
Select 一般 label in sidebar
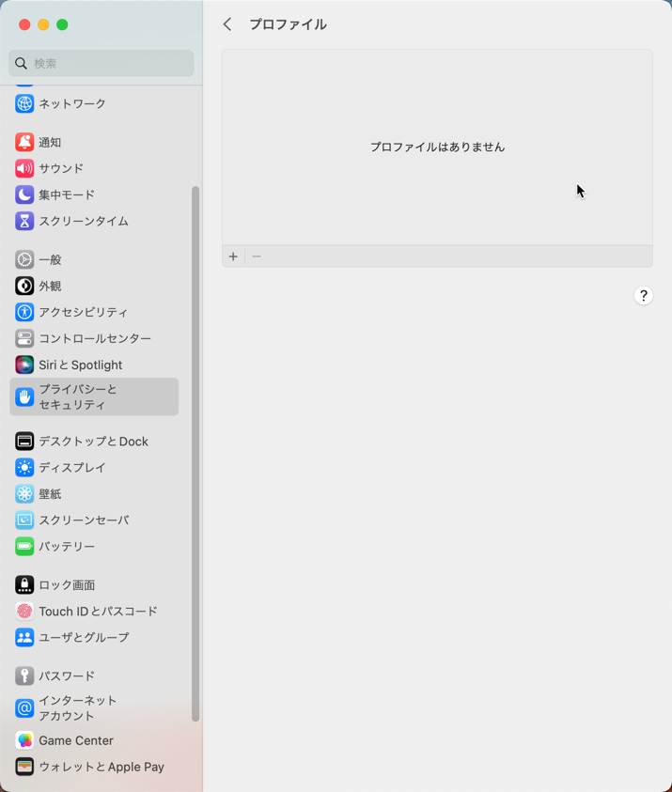pyautogui.click(x=50, y=259)
